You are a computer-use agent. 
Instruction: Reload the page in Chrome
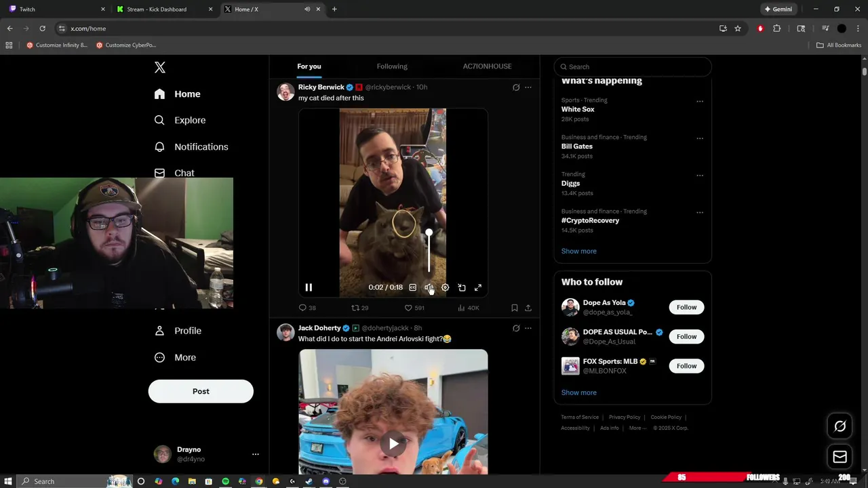point(42,28)
